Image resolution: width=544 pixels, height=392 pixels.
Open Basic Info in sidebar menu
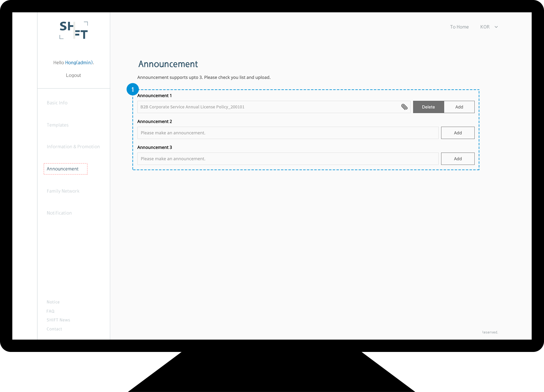click(57, 103)
